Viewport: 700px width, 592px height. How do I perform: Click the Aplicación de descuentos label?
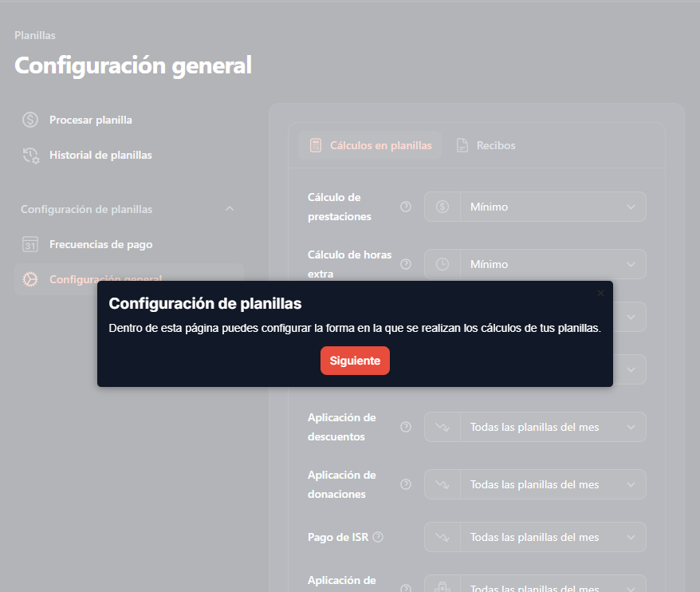[x=341, y=427]
